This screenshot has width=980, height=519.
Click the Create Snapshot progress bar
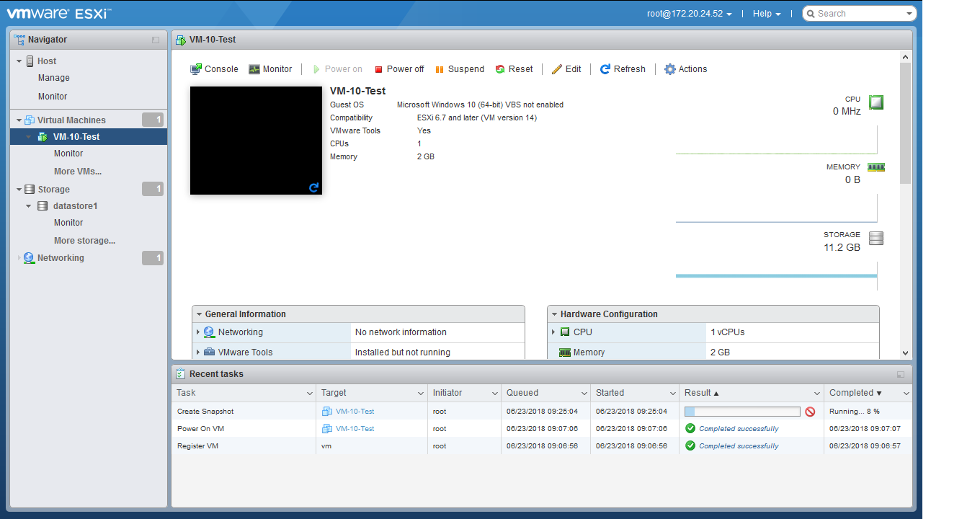742,412
